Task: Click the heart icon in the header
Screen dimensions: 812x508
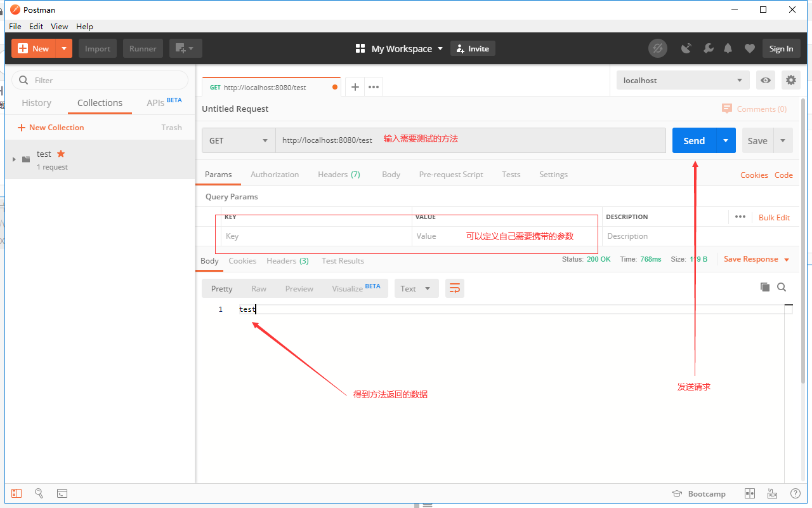Action: [749, 48]
